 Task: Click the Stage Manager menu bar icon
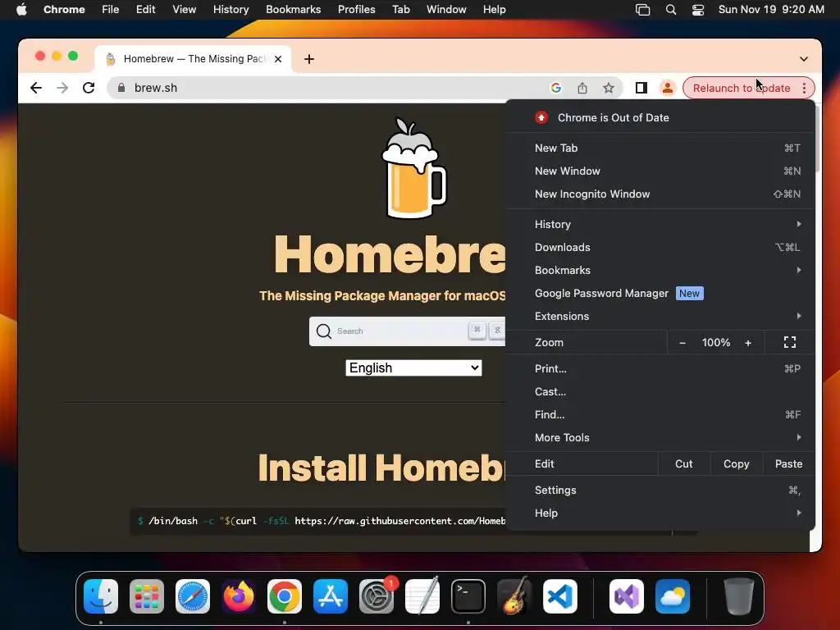click(642, 10)
